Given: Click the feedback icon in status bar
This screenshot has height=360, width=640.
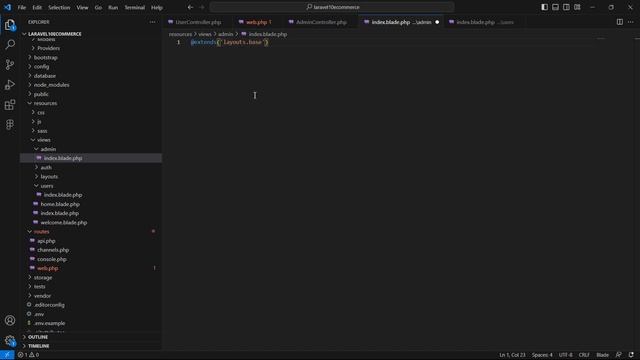Looking at the screenshot, I should pyautogui.click(x=618, y=355).
